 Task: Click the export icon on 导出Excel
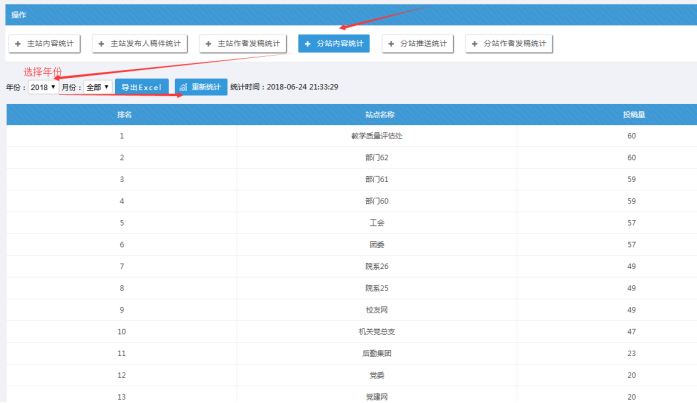(x=125, y=87)
